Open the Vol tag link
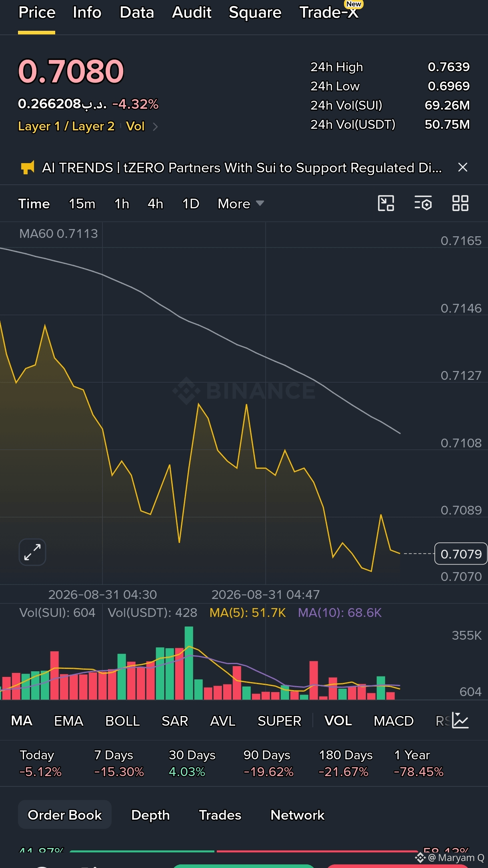 click(135, 126)
